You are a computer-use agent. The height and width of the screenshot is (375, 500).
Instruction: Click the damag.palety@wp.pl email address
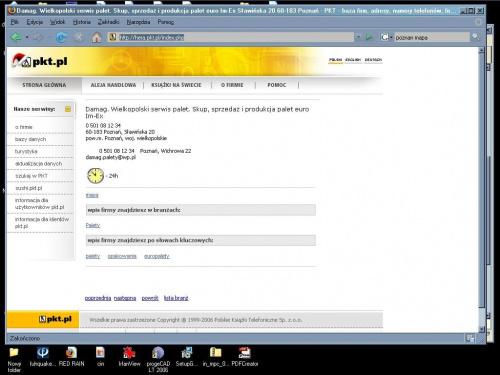(x=111, y=157)
